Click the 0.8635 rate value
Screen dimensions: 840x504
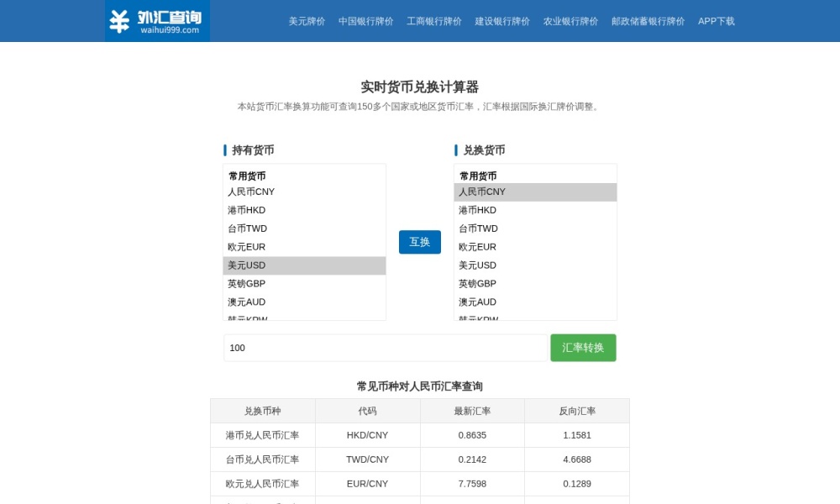(472, 435)
